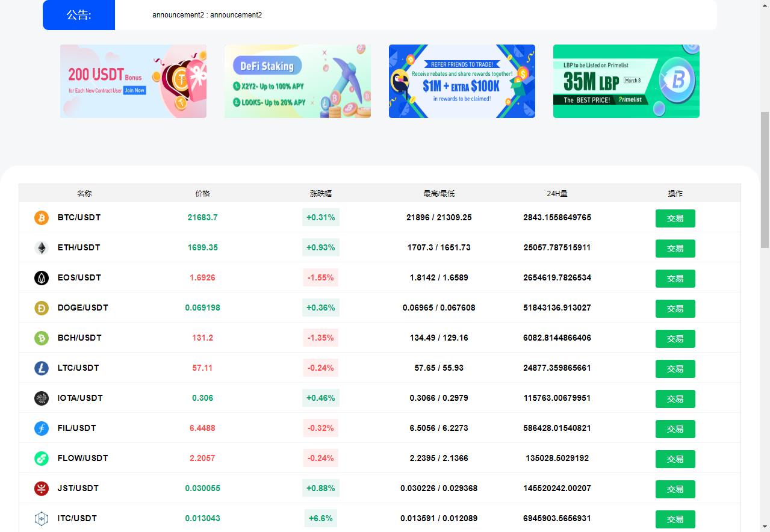This screenshot has width=770, height=532.
Task: Open the Refer Friends to Trade banner
Action: (462, 81)
